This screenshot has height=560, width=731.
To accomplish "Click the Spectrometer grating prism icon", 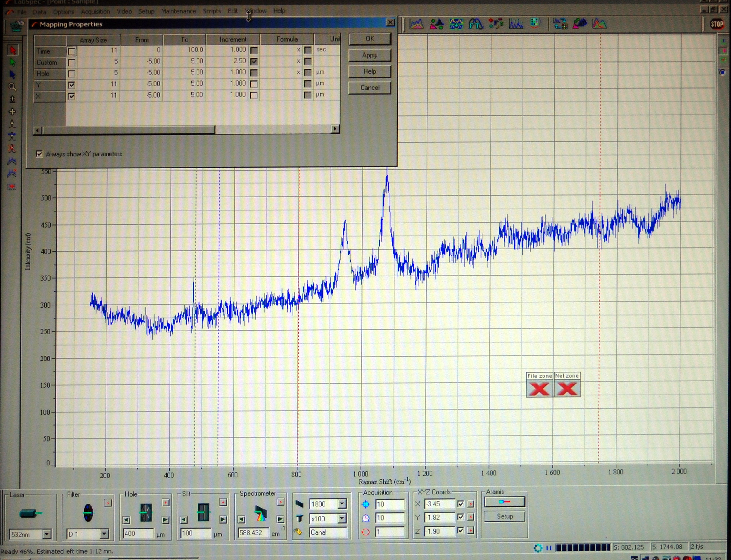I will click(261, 513).
